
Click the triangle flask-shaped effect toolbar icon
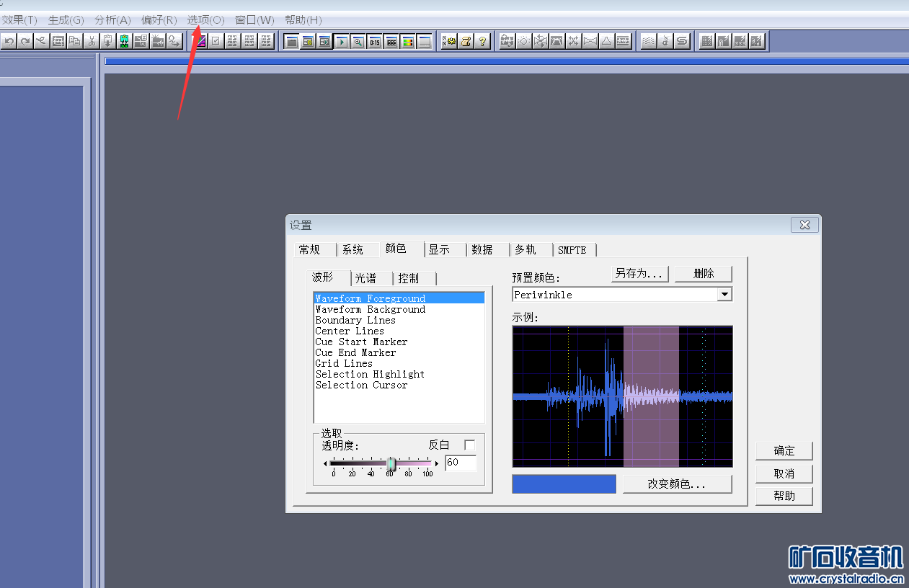pos(606,41)
